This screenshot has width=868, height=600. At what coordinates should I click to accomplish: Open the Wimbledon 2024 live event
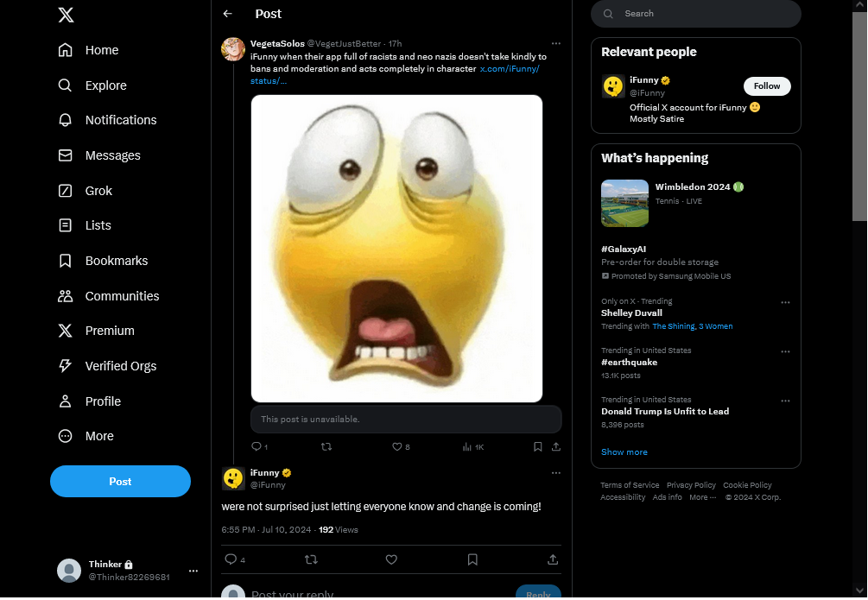click(x=693, y=187)
